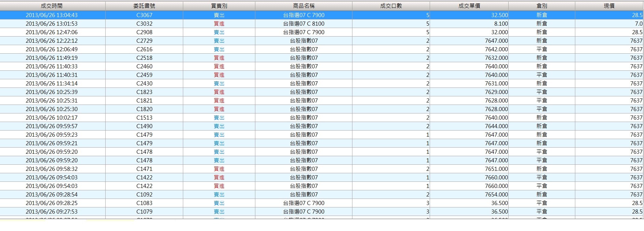Click the timestamp 2013/06/26 13:01:53

click(x=52, y=24)
